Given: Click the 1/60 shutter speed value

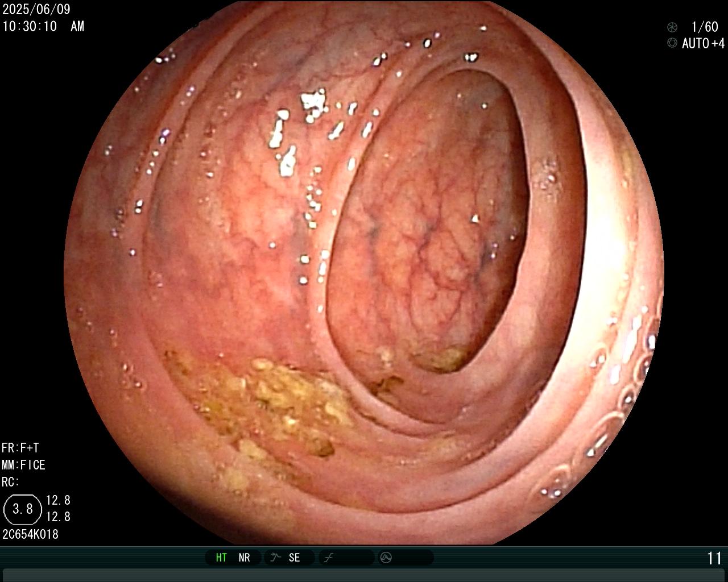Looking at the screenshot, I should point(705,27).
